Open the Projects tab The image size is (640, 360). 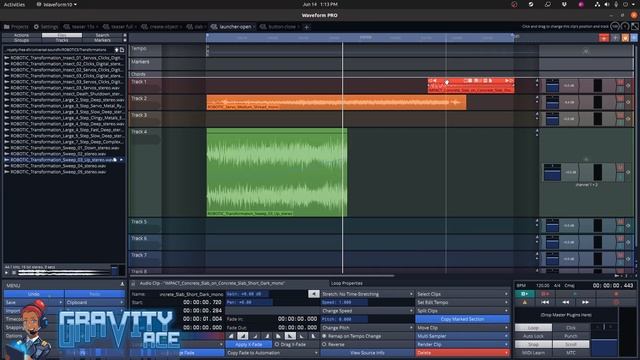[x=16, y=27]
